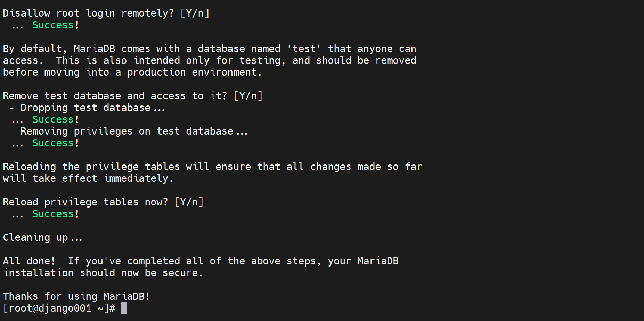Click the "Thanks for using MariaDB!" line

click(76, 296)
